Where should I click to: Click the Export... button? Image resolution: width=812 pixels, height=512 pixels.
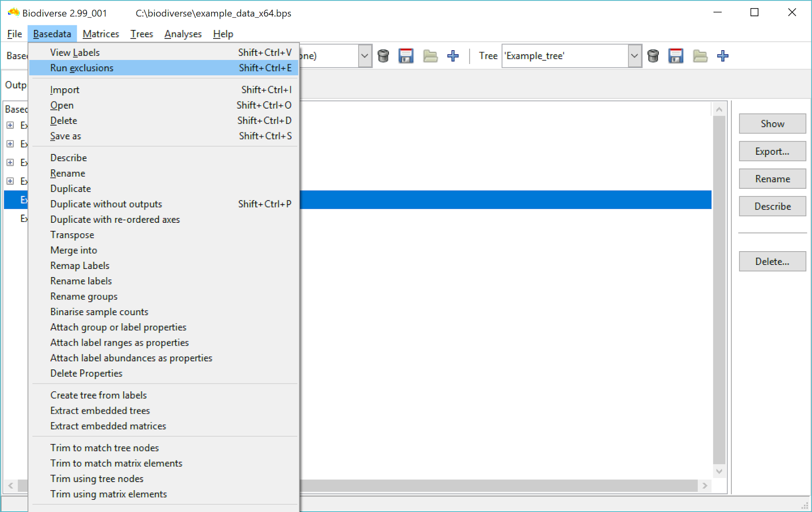click(x=772, y=151)
